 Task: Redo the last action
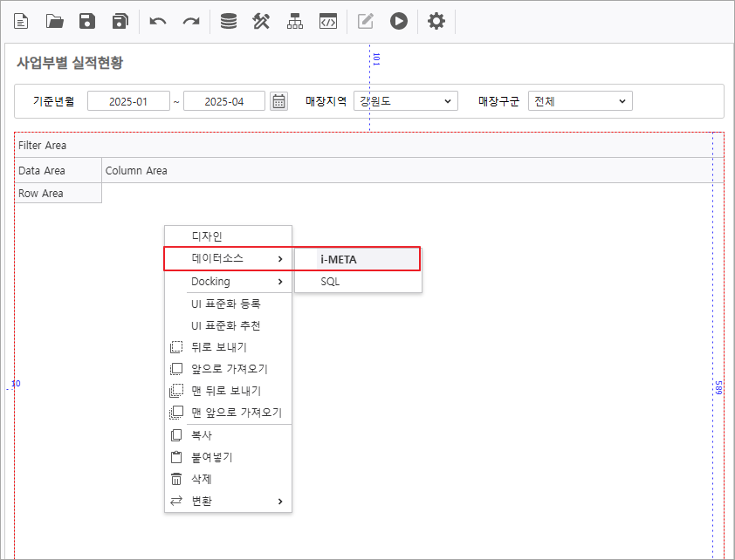tap(190, 22)
